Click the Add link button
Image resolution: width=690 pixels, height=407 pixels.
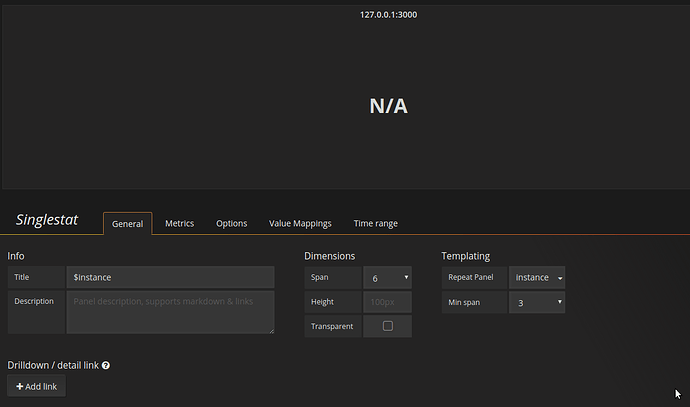pos(37,386)
